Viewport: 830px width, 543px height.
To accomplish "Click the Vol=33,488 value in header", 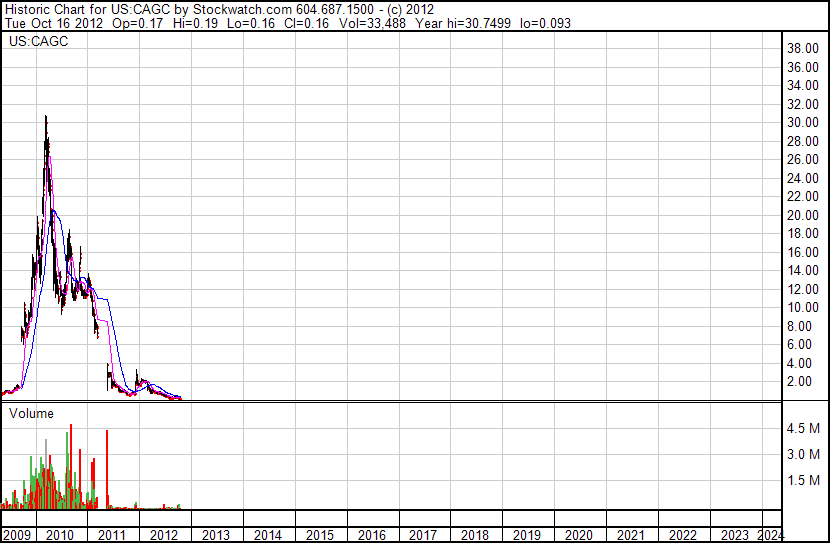I will pyautogui.click(x=355, y=23).
